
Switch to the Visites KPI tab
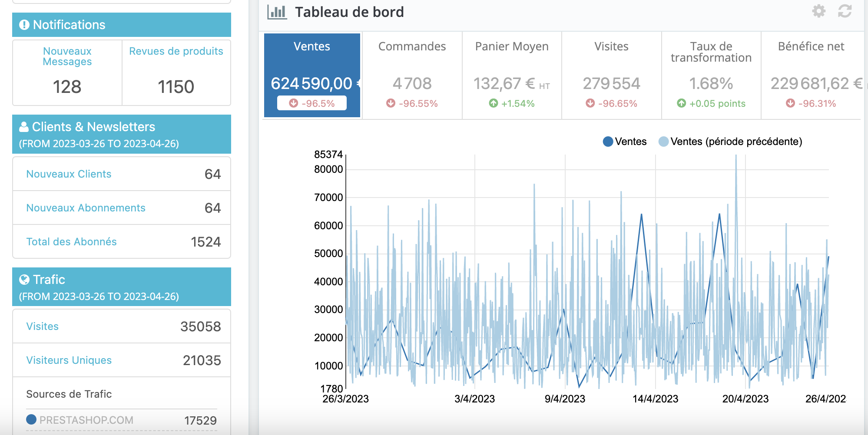611,75
